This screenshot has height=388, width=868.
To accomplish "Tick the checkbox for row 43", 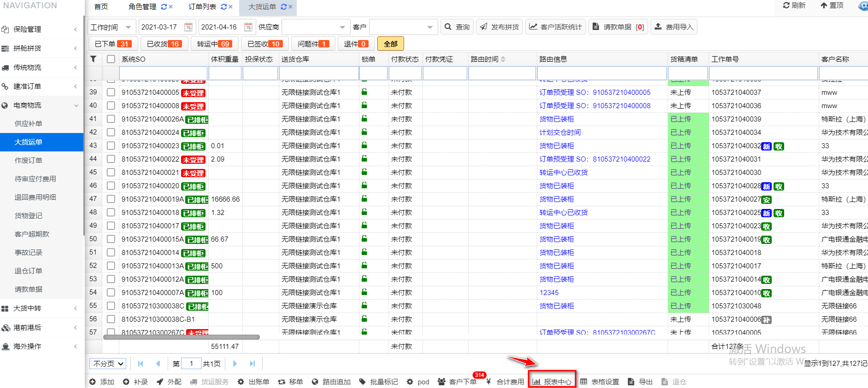I will click(x=111, y=145).
